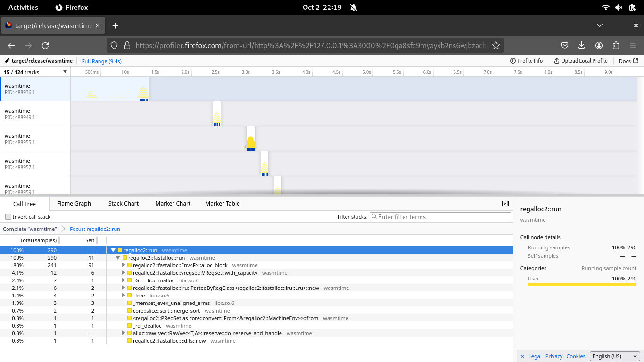Image resolution: width=644 pixels, height=362 pixels.
Task: Open the 15 / 124 tracks dropdown
Action: click(35, 72)
